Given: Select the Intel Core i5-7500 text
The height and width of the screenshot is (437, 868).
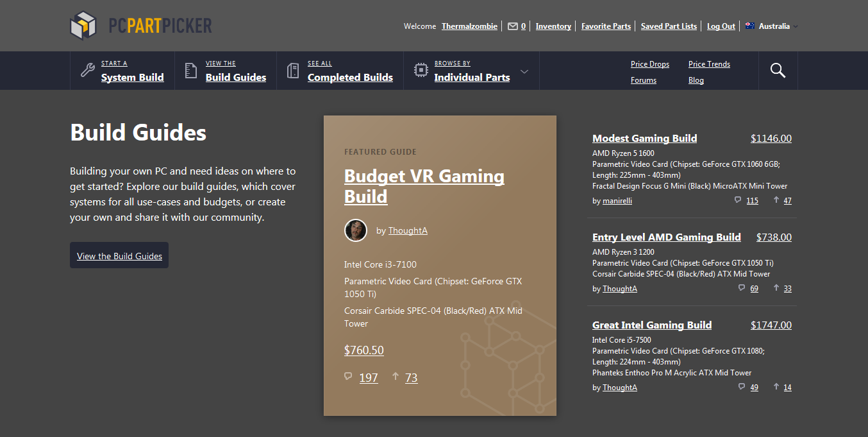Looking at the screenshot, I should [622, 340].
